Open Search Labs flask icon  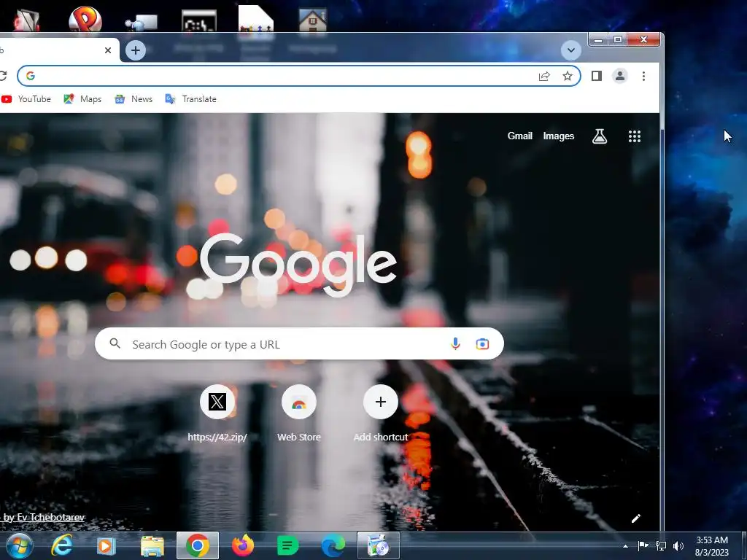(600, 136)
